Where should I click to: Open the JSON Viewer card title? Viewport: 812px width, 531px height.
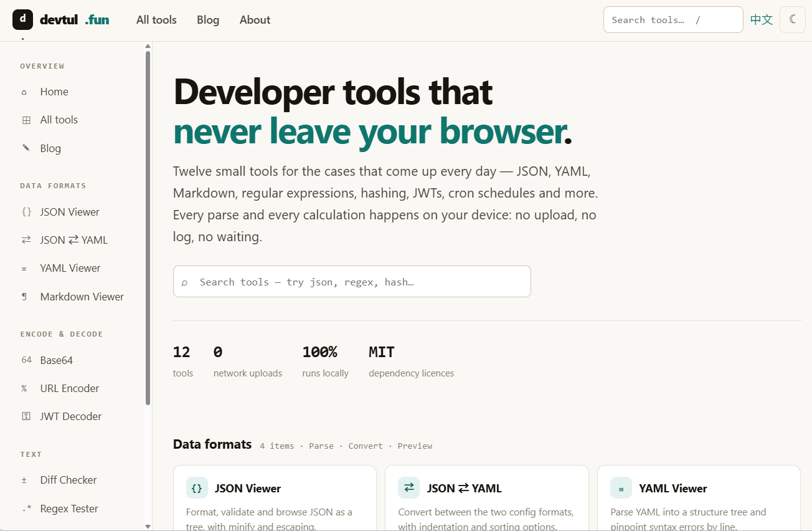click(248, 489)
